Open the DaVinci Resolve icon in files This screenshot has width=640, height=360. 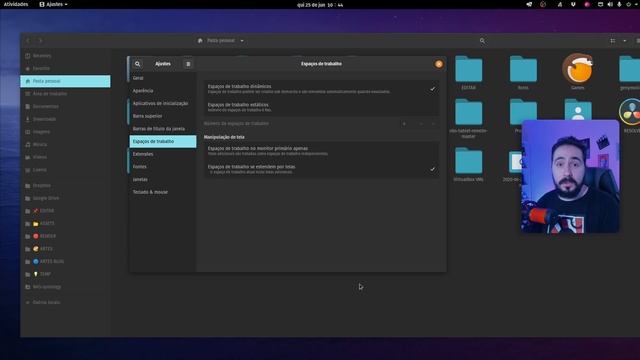[x=631, y=111]
